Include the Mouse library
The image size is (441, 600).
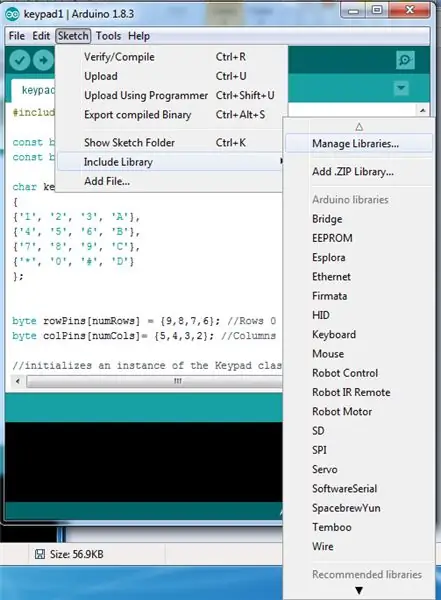tap(359, 354)
